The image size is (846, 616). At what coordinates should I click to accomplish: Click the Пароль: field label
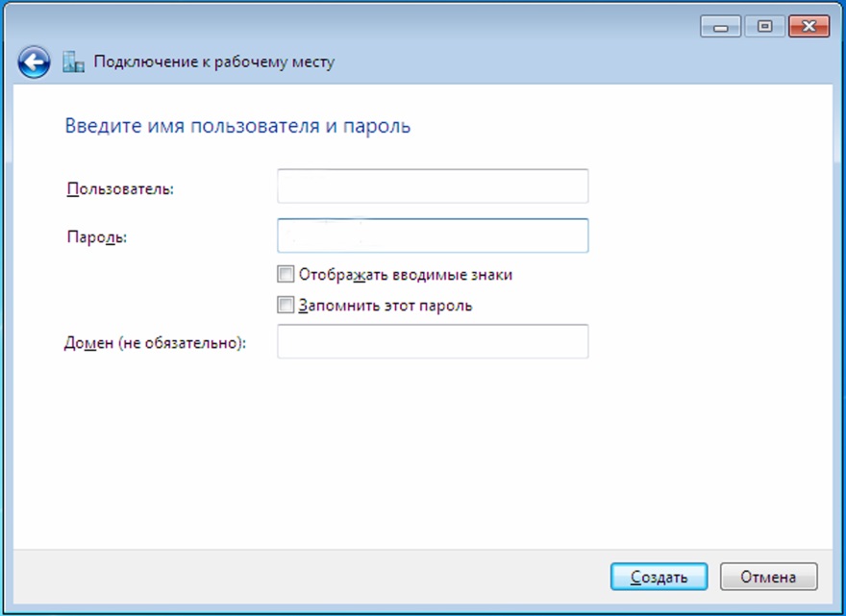[x=96, y=237]
